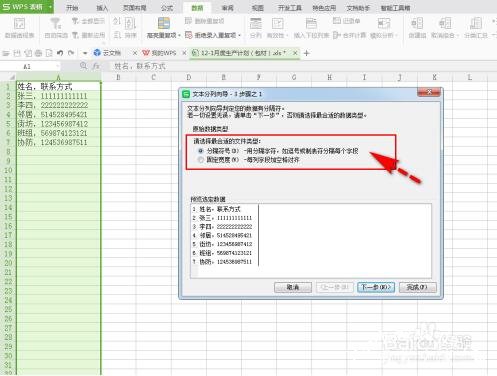
Task: Click Consolidate (合并计算) button
Action: (x=349, y=35)
